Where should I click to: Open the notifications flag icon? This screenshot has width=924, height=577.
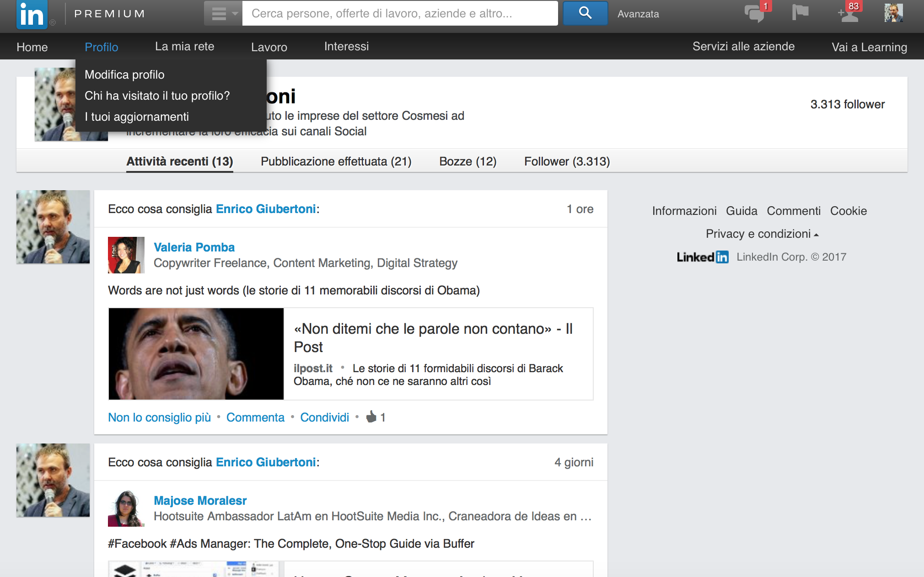tap(800, 13)
